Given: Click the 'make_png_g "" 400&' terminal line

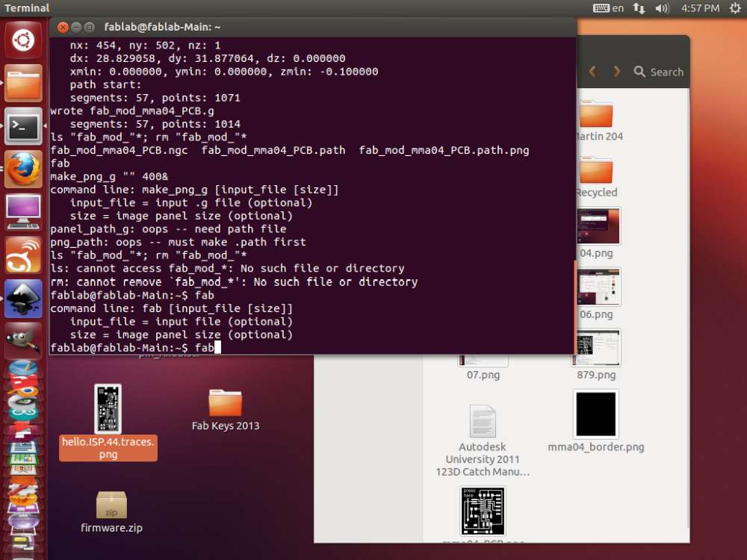Looking at the screenshot, I should (x=109, y=177).
